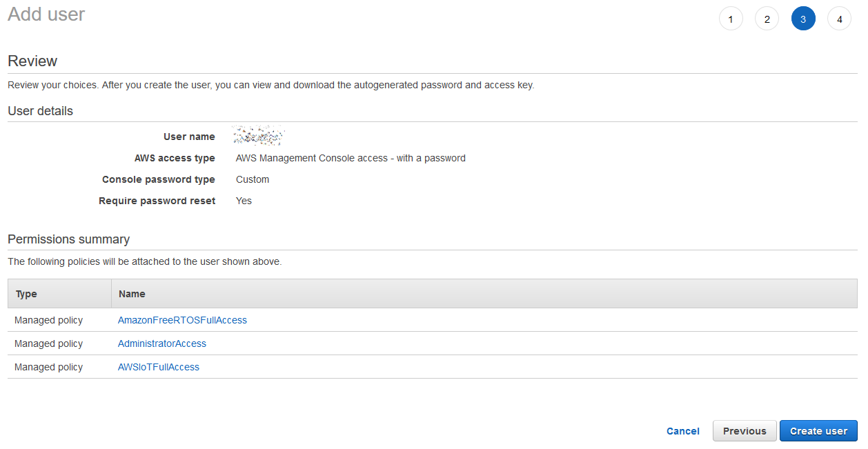Click the blurred user name value
Image resolution: width=868 pixels, height=449 pixels.
(x=259, y=136)
